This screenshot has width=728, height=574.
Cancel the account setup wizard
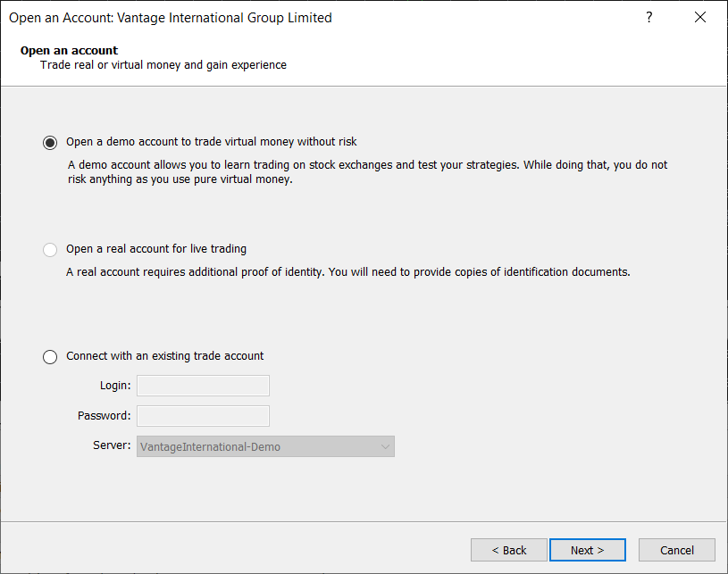677,550
